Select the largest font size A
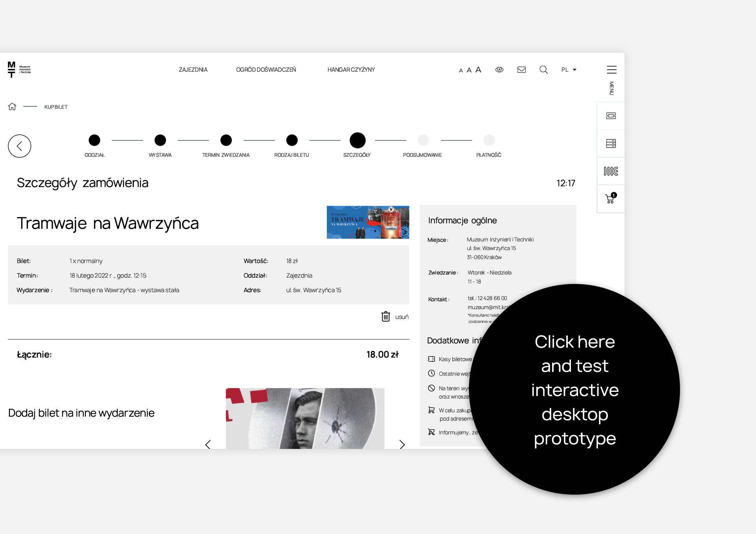Viewport: 756px width, 534px height. point(478,70)
